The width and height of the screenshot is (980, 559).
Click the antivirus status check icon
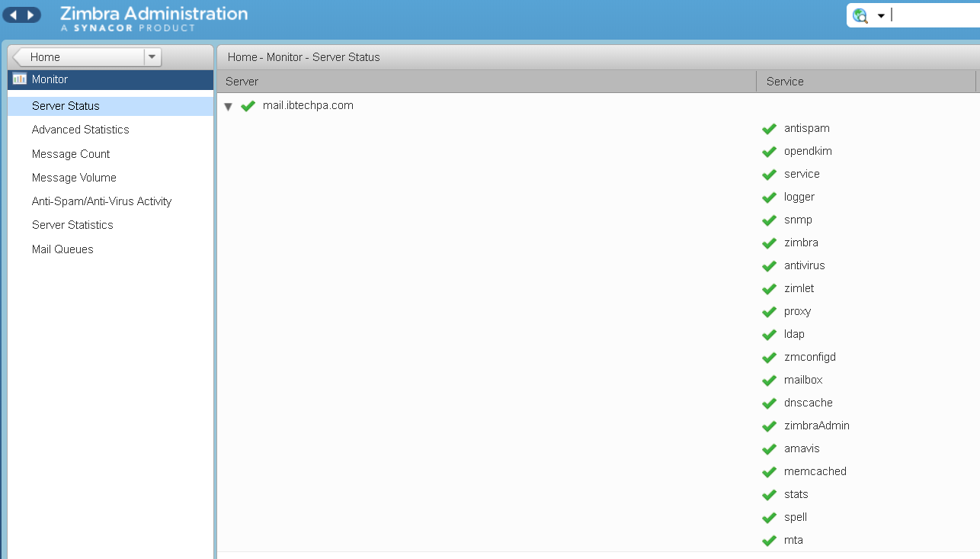click(769, 266)
